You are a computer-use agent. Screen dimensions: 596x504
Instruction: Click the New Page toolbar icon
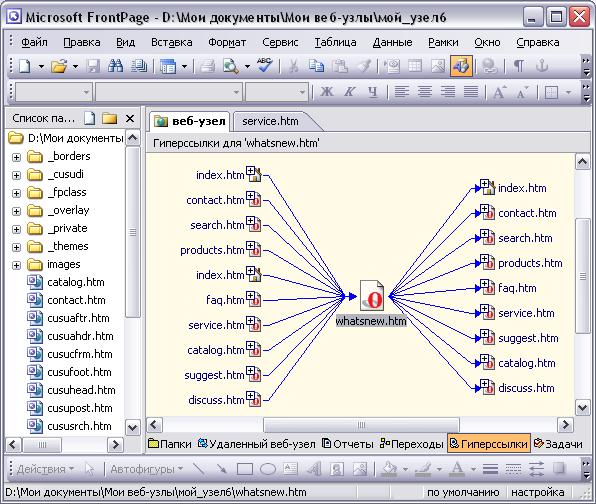coord(25,67)
